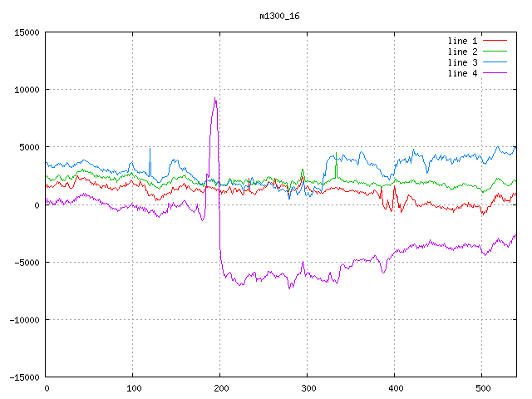Click the tall purple peak near x=200
Screen dimensions: 532x399
click(x=215, y=101)
